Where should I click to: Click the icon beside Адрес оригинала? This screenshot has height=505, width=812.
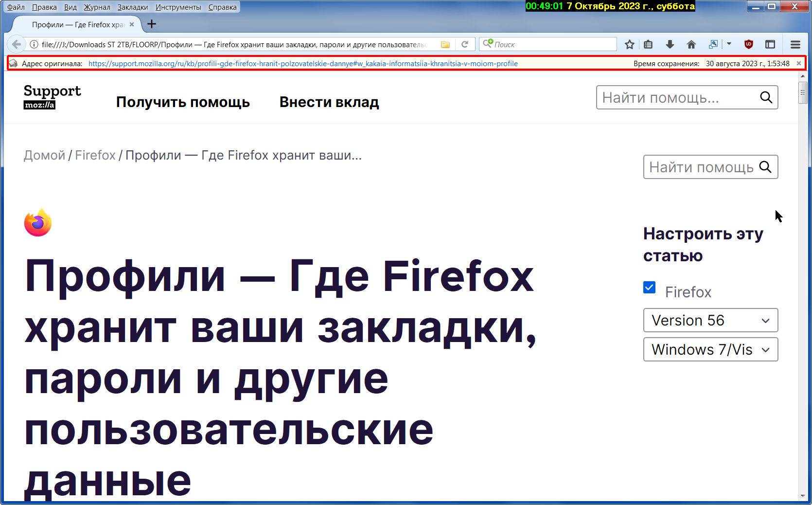tap(13, 63)
